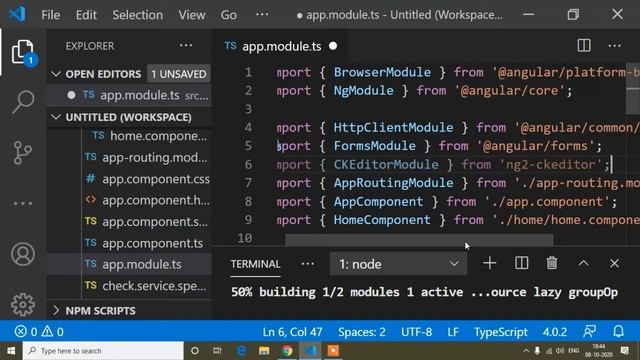640x360 pixels.
Task: Open the Search view in activity bar
Action: 23,102
